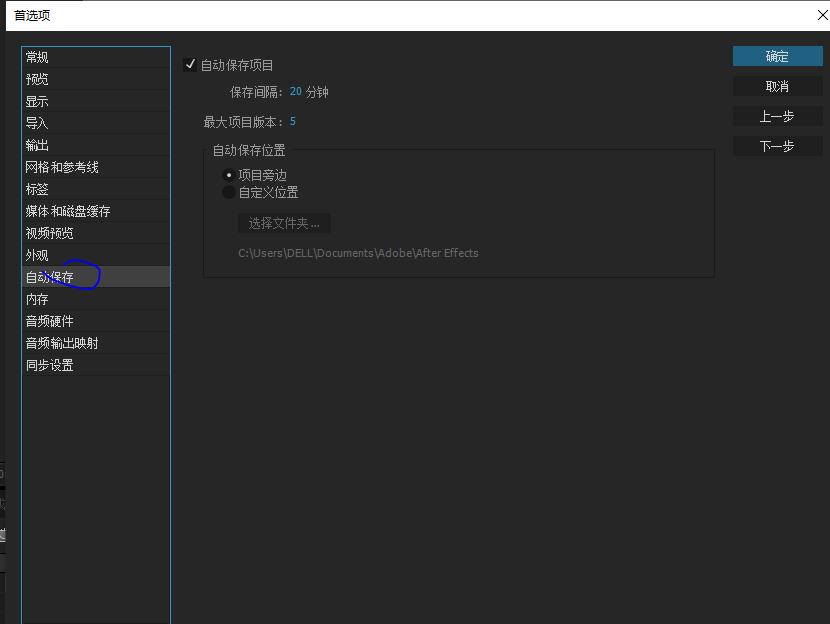Select the 输出 category
The image size is (830, 624).
pos(96,145)
